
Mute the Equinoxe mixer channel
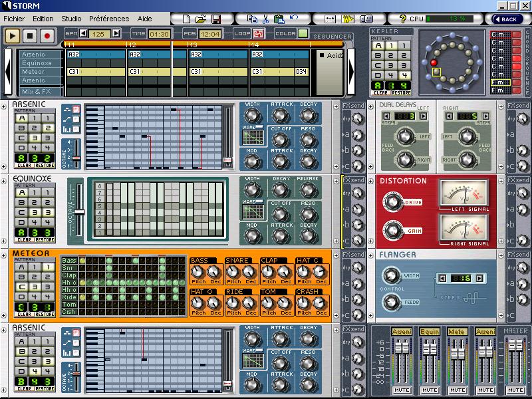click(430, 390)
